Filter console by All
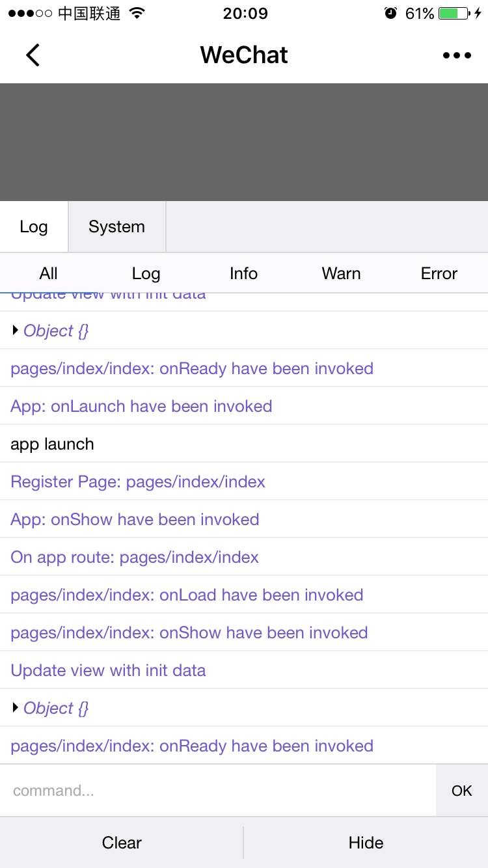 point(49,273)
